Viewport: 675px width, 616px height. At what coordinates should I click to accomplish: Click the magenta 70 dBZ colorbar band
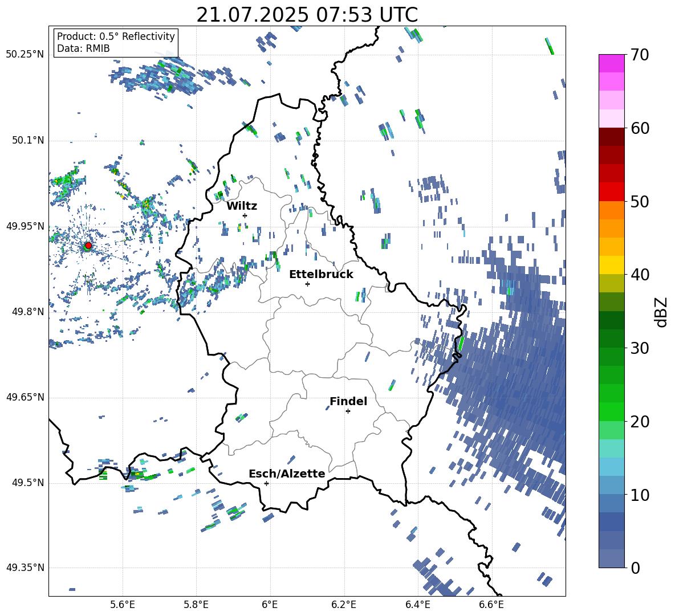[x=611, y=63]
